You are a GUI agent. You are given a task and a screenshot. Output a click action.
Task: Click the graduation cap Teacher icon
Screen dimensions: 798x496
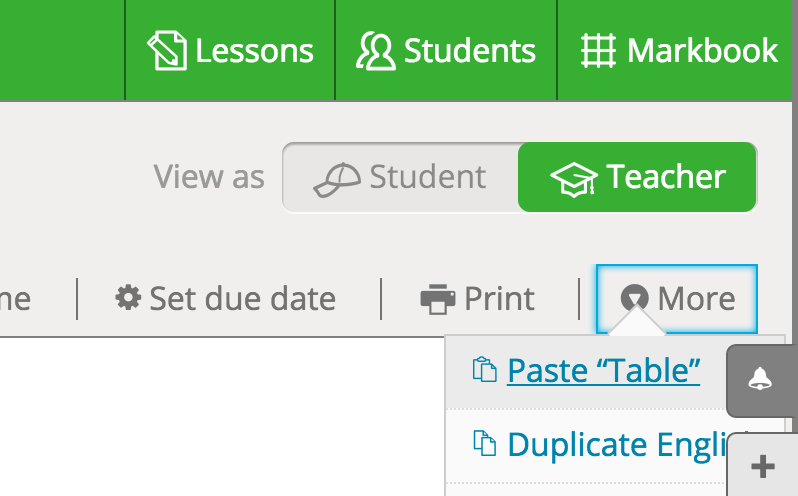pyautogui.click(x=574, y=180)
